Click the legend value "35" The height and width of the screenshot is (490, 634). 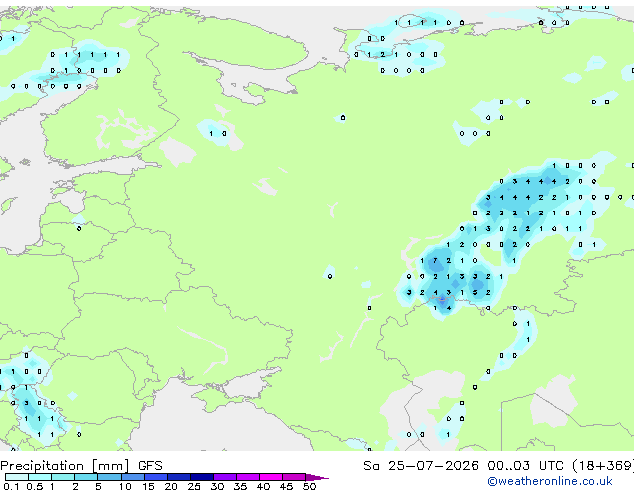[240, 486]
